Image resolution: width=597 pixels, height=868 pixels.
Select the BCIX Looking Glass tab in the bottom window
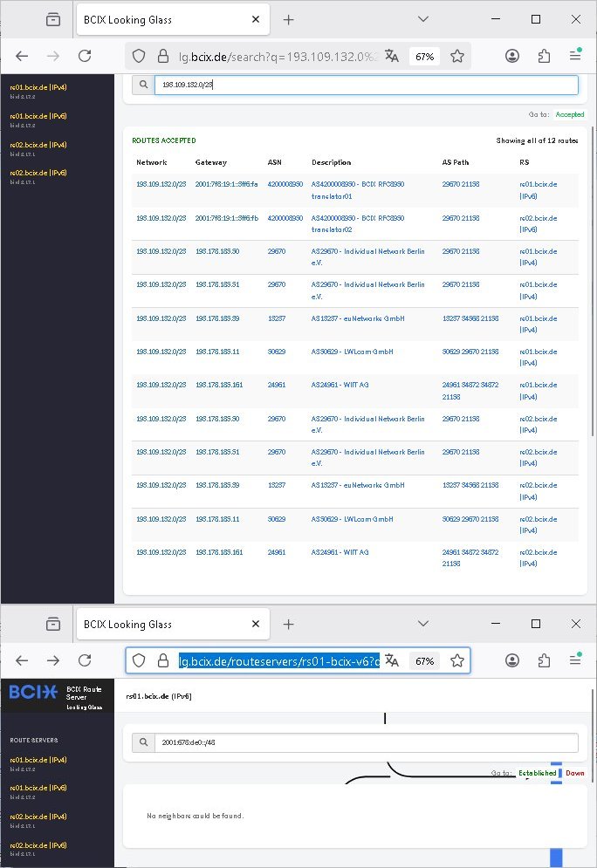point(163,625)
